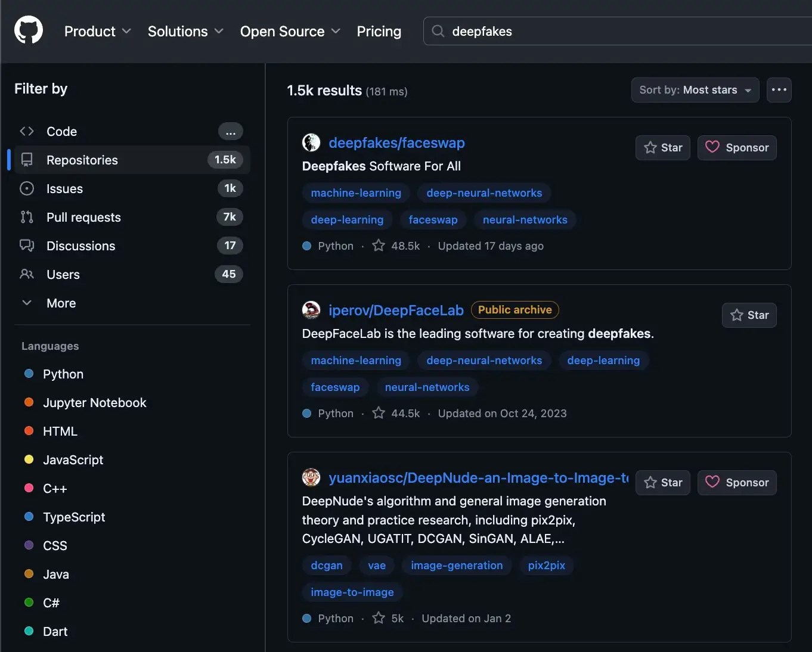Click the GitHub logo

28,30
